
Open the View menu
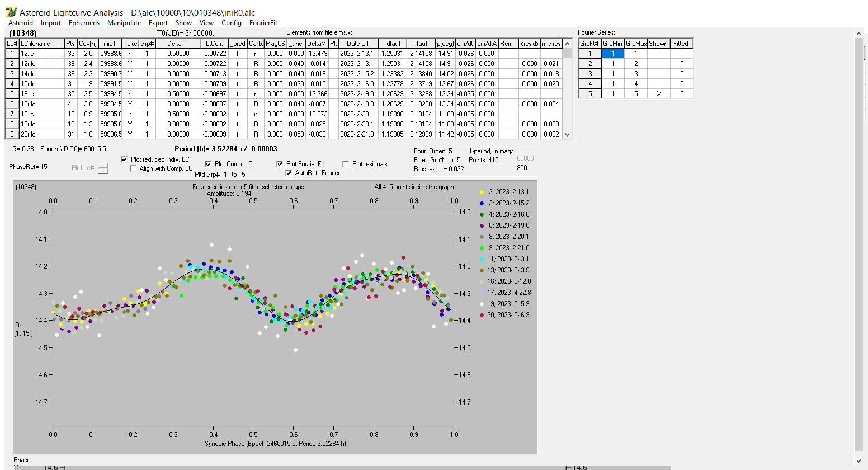click(206, 23)
